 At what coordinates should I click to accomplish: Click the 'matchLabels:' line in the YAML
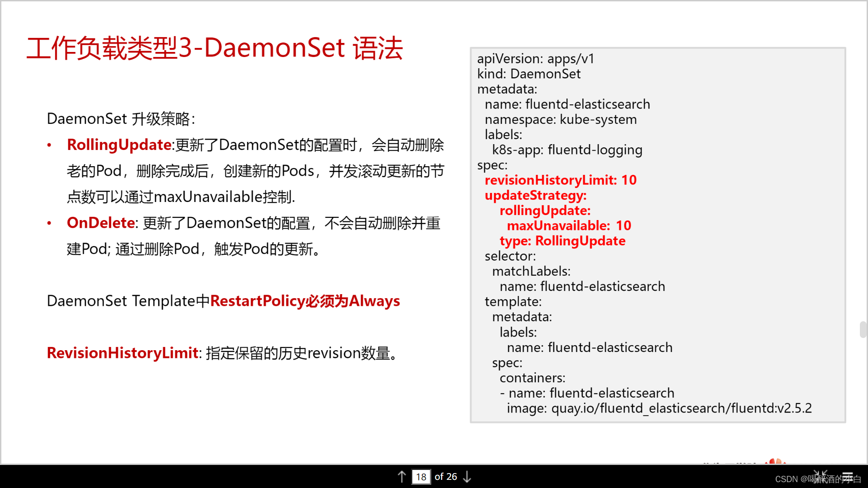click(531, 272)
